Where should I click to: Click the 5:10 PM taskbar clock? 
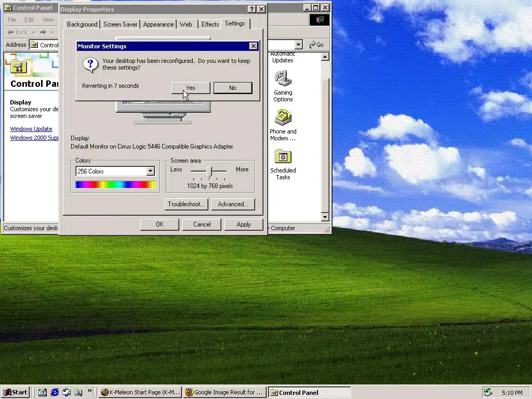[x=512, y=393]
